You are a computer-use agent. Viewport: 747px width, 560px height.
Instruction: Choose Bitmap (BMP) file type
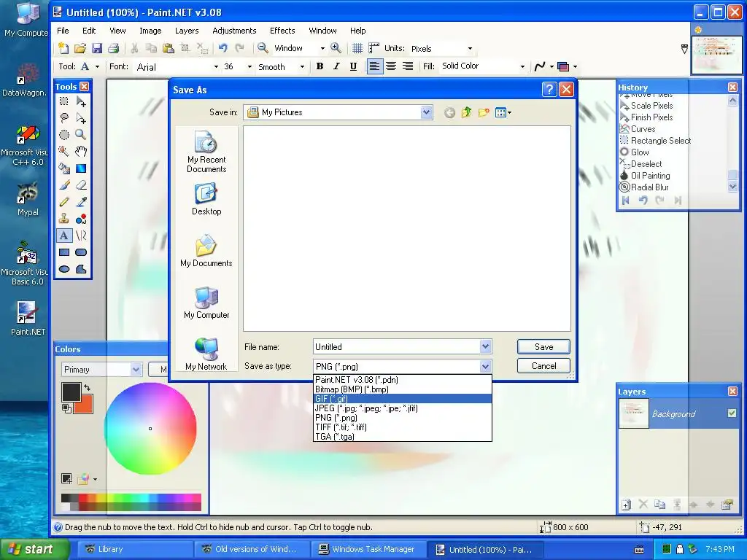403,389
